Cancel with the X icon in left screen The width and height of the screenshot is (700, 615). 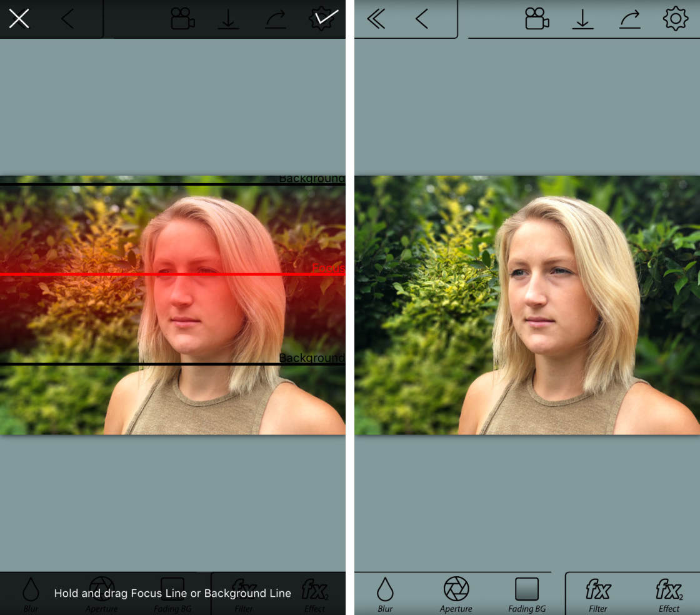coord(19,19)
